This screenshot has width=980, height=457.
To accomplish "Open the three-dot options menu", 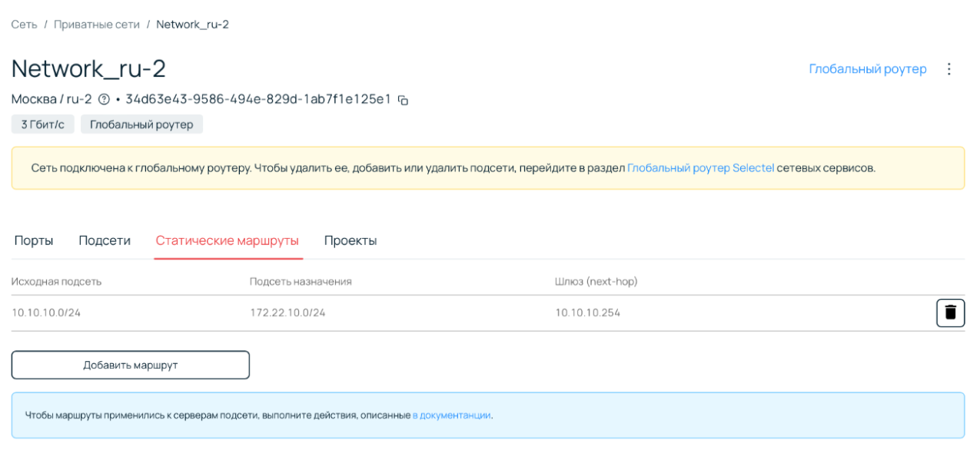I will (948, 69).
